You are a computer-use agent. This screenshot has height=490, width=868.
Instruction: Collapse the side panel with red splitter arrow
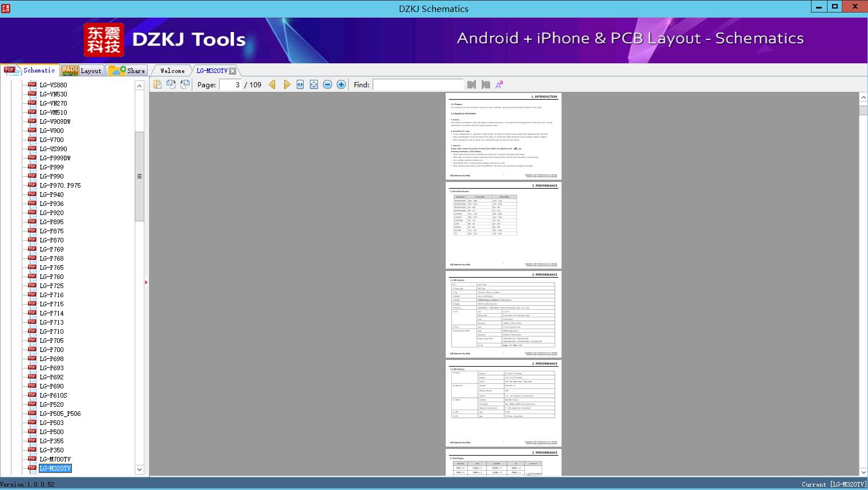pyautogui.click(x=146, y=282)
